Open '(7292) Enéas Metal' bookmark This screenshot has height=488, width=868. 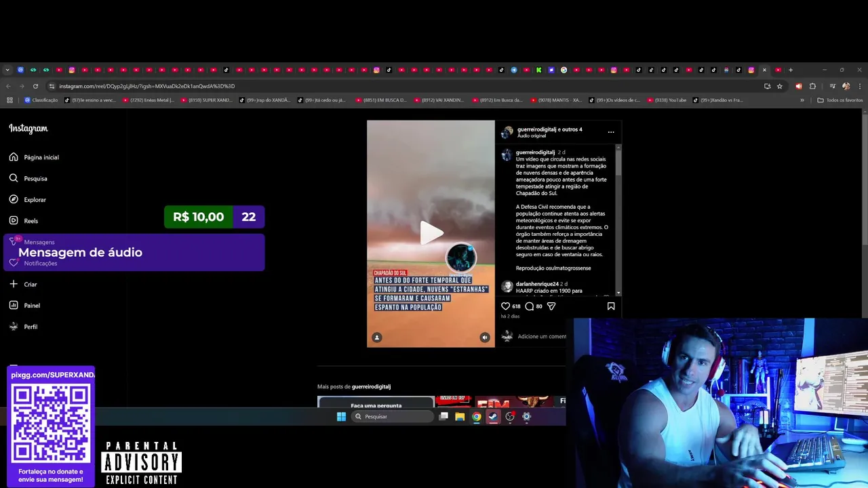[149, 100]
